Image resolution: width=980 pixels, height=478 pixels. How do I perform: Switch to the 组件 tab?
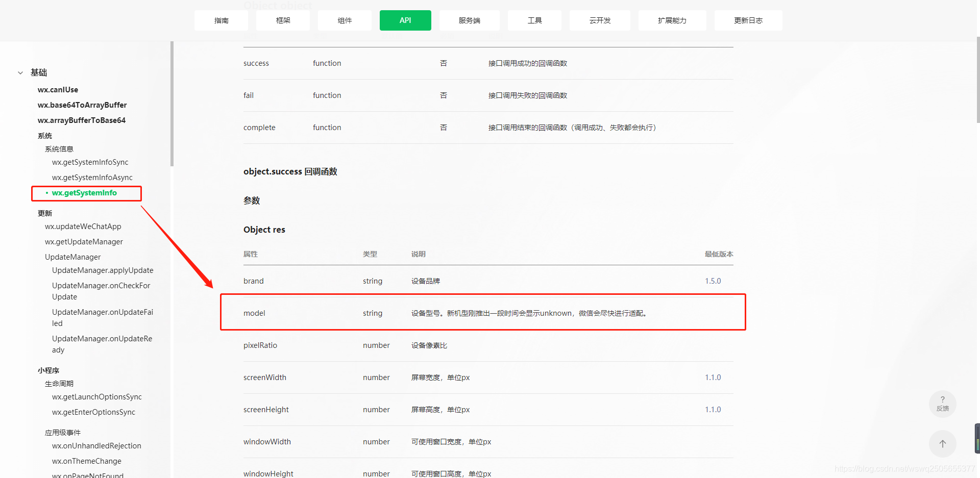click(345, 20)
